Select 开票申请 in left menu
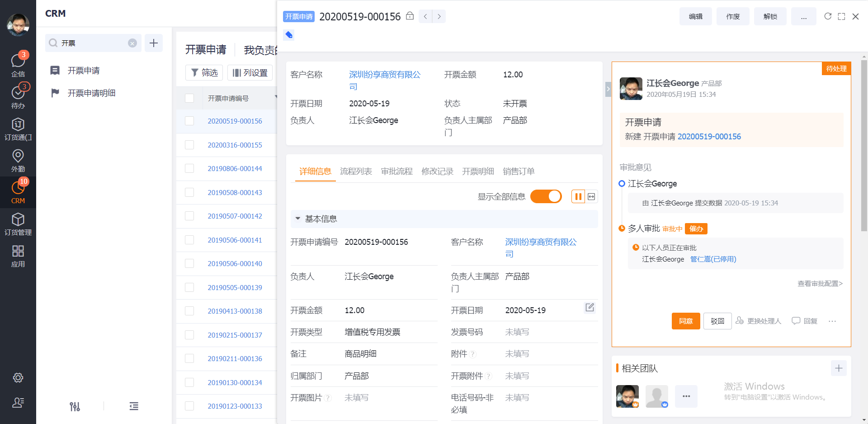This screenshot has height=424, width=868. [84, 71]
